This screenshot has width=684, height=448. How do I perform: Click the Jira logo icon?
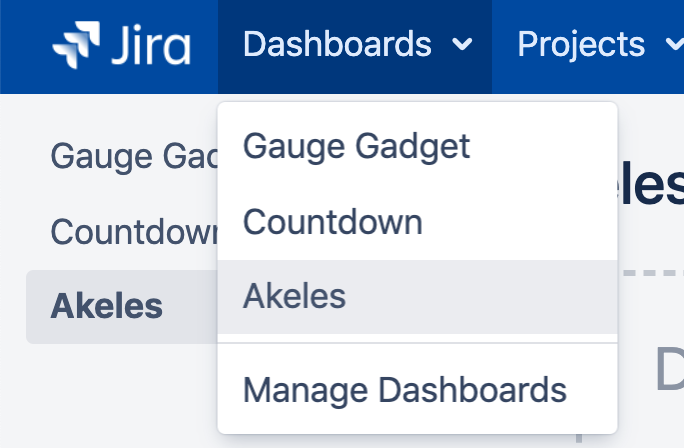(77, 45)
